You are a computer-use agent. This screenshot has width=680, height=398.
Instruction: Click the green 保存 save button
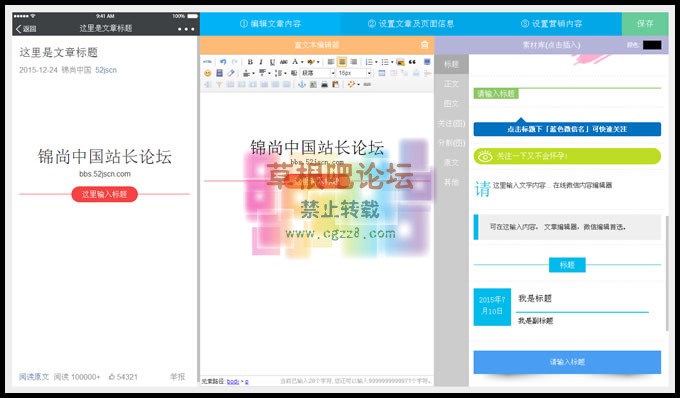(645, 23)
